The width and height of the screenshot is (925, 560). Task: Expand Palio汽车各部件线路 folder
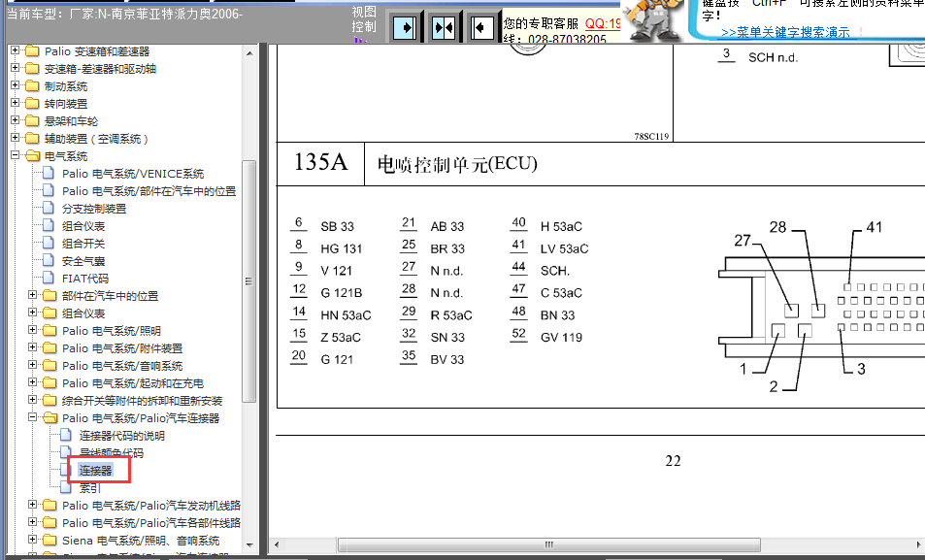[x=33, y=522]
